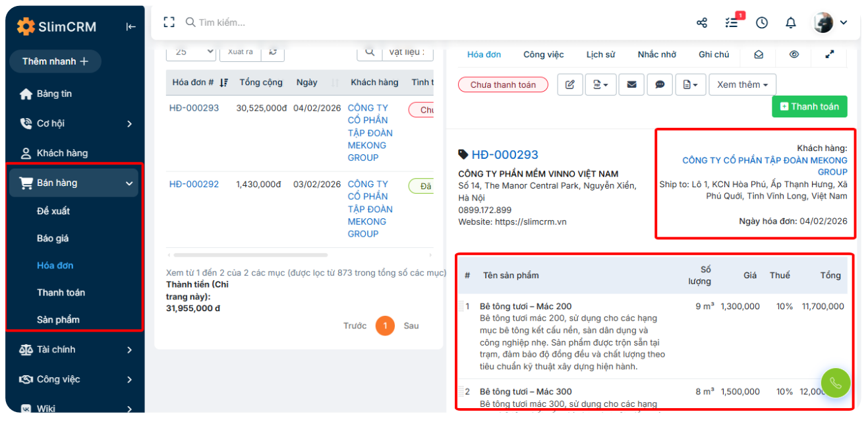Viewport: 868px width, 422px height.
Task: Switch to the Ghi chú tab
Action: pyautogui.click(x=714, y=55)
